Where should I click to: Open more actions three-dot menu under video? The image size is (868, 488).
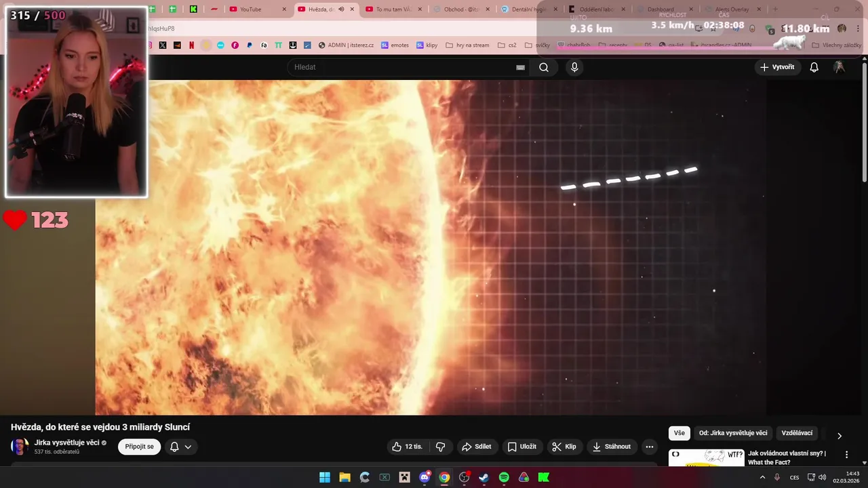pos(650,447)
